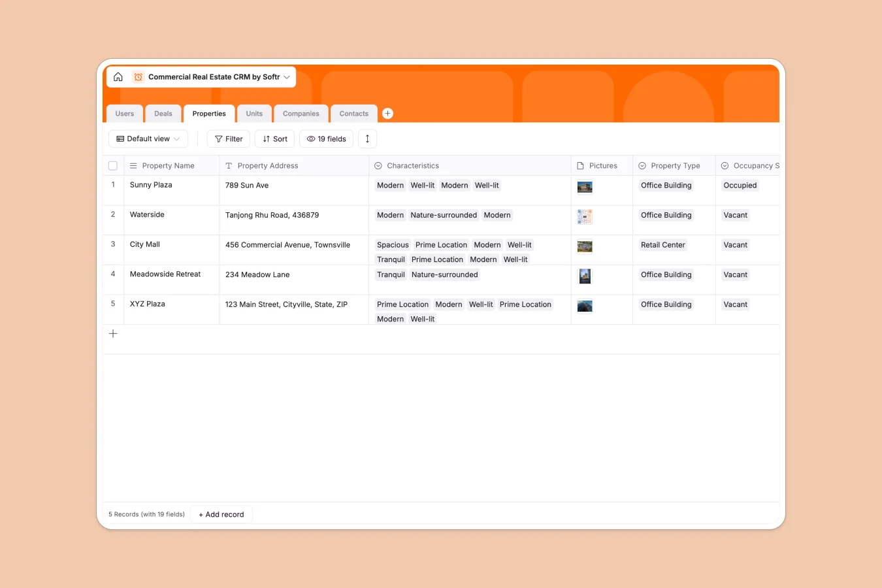The width and height of the screenshot is (882, 588).
Task: Add a new table with the plus button
Action: pyautogui.click(x=387, y=113)
